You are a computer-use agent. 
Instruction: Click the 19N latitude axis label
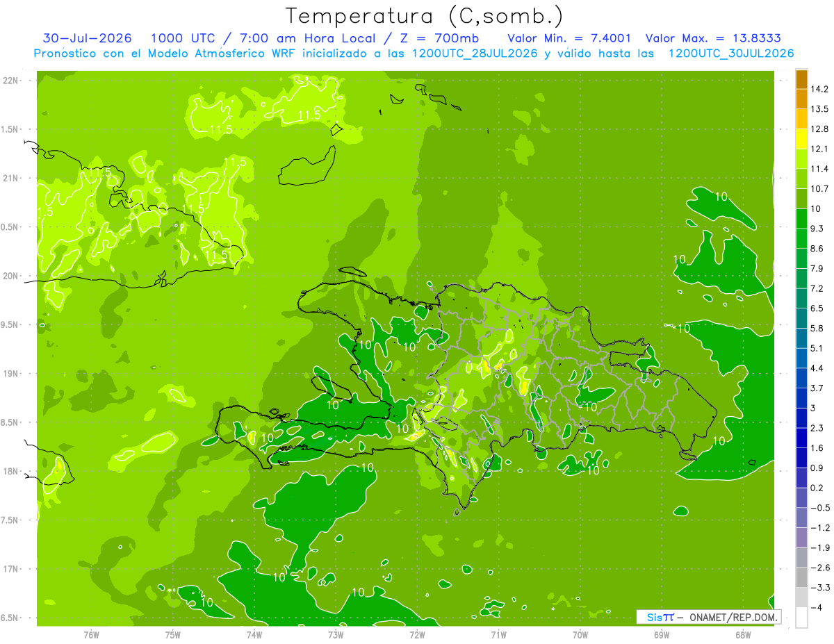tap(12, 374)
